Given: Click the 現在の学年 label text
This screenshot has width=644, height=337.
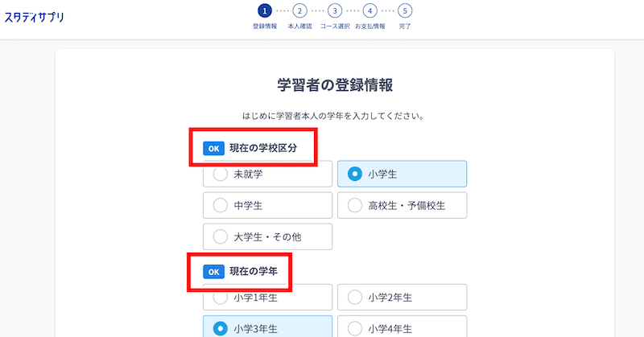Looking at the screenshot, I should pyautogui.click(x=254, y=271).
